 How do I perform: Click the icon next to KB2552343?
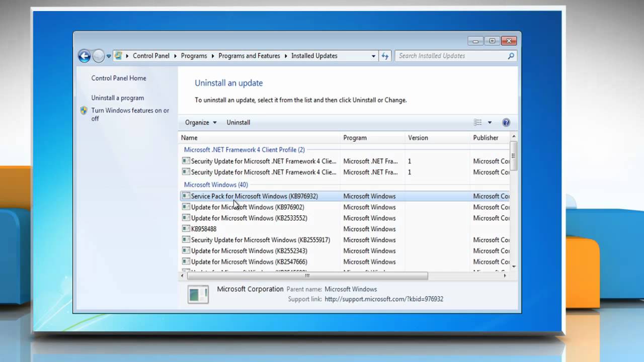pyautogui.click(x=186, y=251)
